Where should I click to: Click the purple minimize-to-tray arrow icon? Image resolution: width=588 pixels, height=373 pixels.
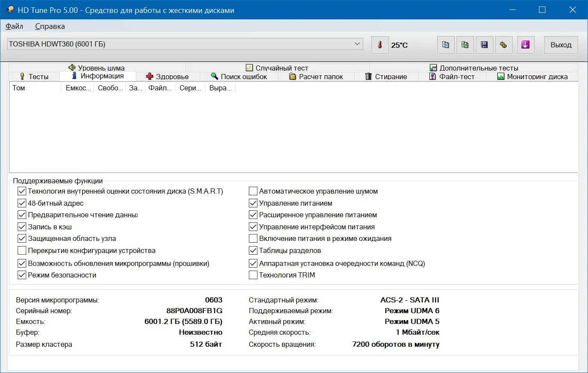[526, 45]
